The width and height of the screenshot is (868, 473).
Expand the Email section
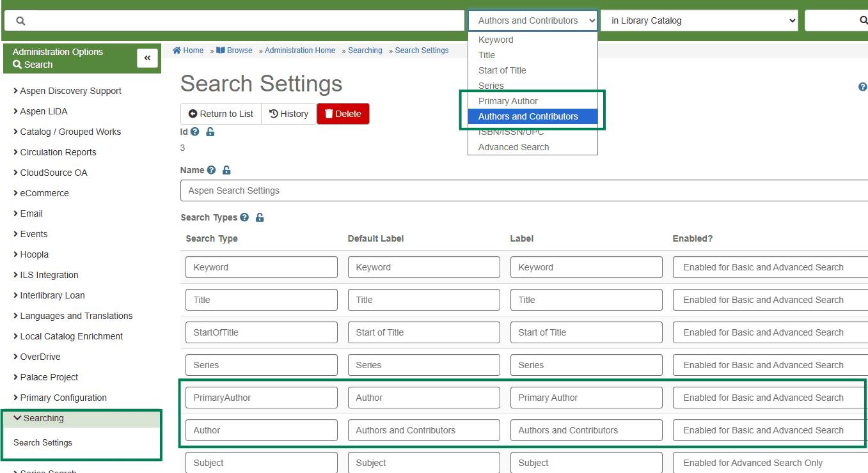click(x=28, y=213)
